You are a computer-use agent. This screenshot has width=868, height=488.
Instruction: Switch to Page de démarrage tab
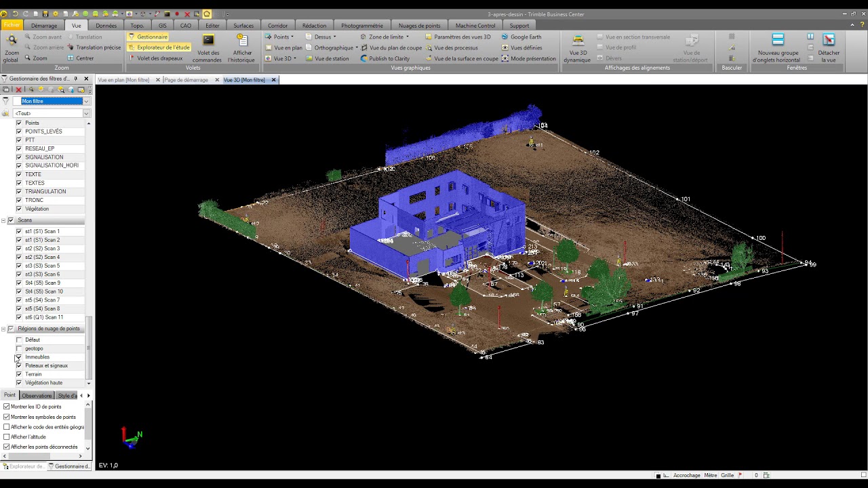(186, 80)
